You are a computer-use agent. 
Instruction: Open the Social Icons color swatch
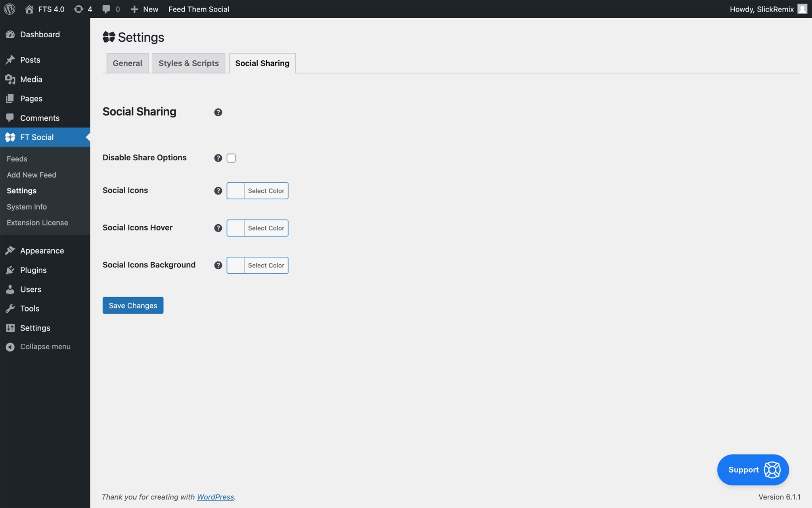click(236, 191)
